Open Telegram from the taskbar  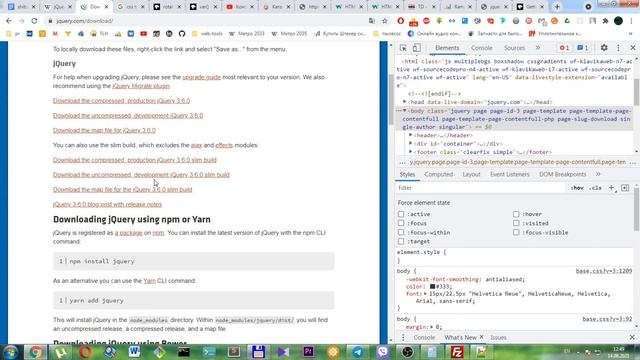(x=358, y=352)
